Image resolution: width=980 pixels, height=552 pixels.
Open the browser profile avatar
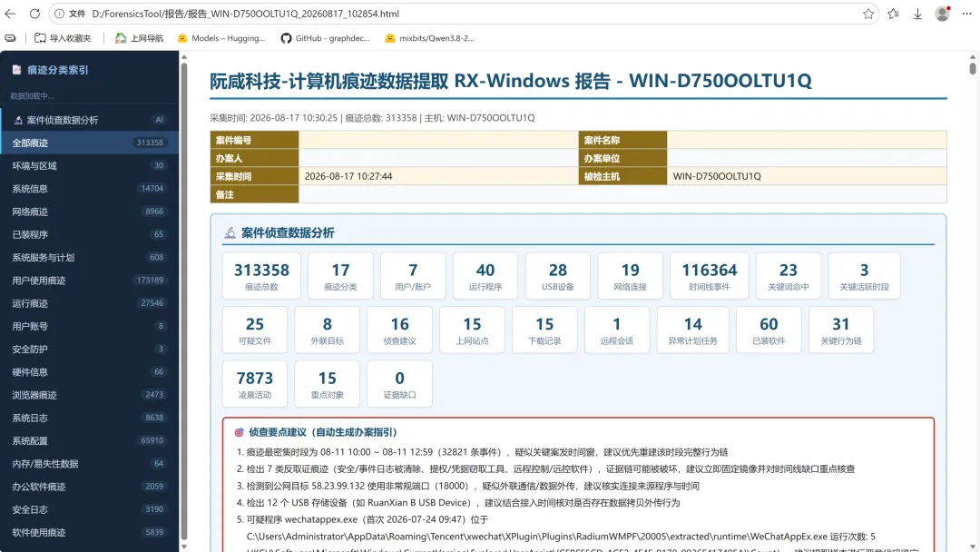943,14
